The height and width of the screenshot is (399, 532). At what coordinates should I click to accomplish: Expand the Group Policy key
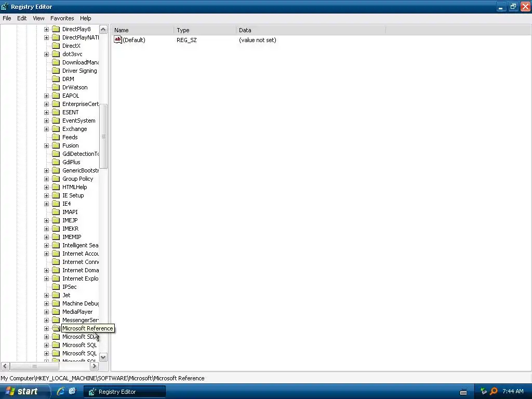click(x=46, y=179)
